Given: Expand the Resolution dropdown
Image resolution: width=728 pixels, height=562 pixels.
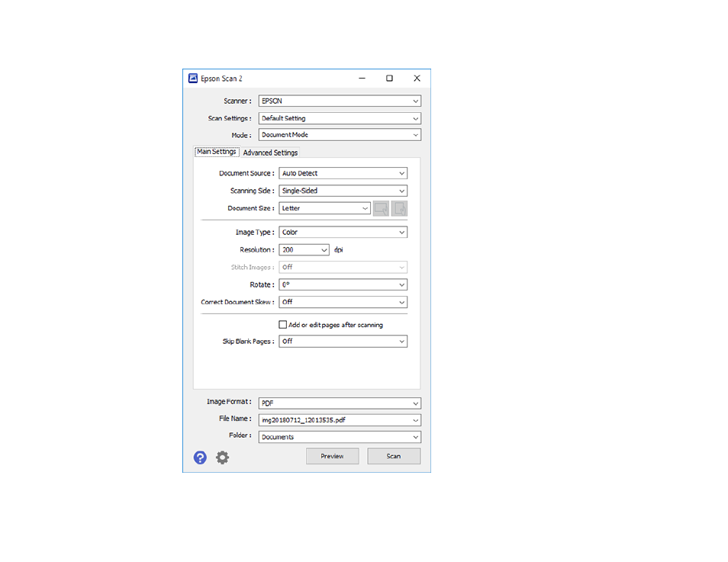Looking at the screenshot, I should [x=304, y=249].
